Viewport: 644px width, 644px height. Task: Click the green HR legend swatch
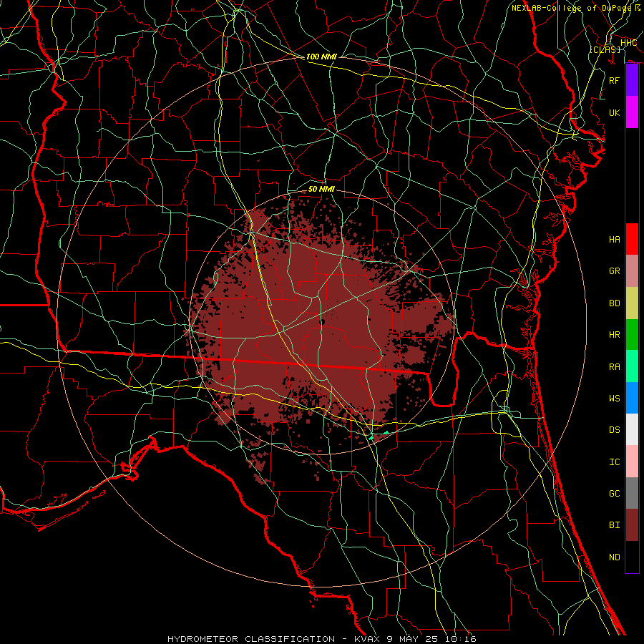point(632,335)
